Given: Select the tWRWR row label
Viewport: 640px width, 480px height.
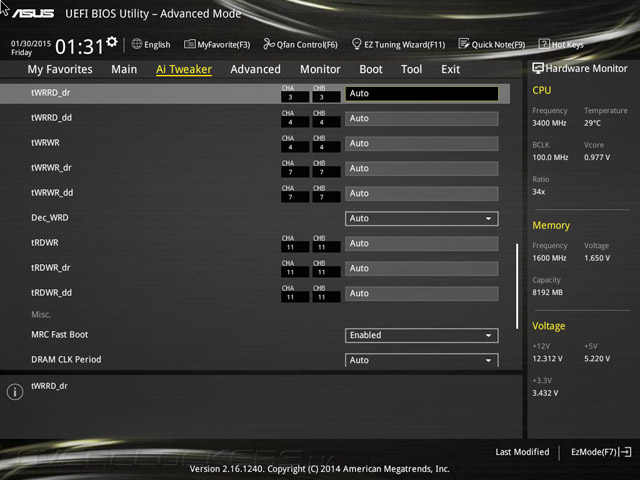Looking at the screenshot, I should [x=45, y=142].
